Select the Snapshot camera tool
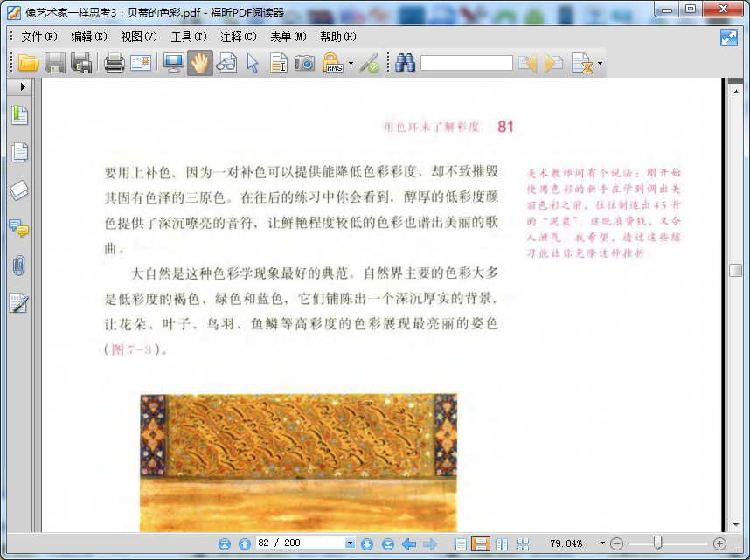Viewport: 750px width, 560px height. [x=305, y=63]
